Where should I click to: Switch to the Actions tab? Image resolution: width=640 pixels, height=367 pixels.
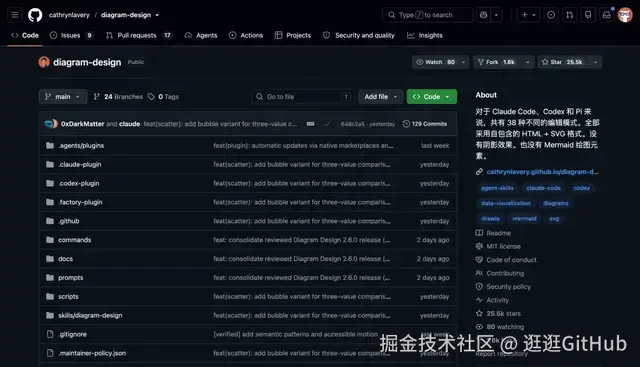pos(246,36)
